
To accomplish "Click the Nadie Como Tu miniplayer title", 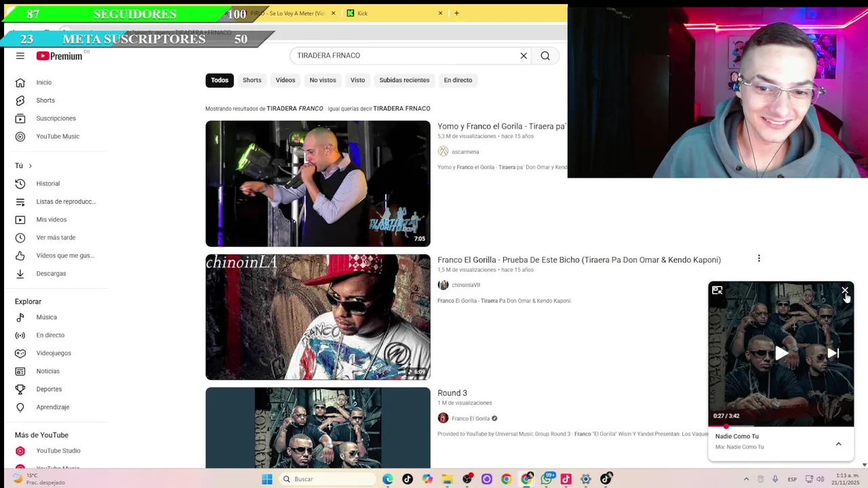I will tap(737, 436).
